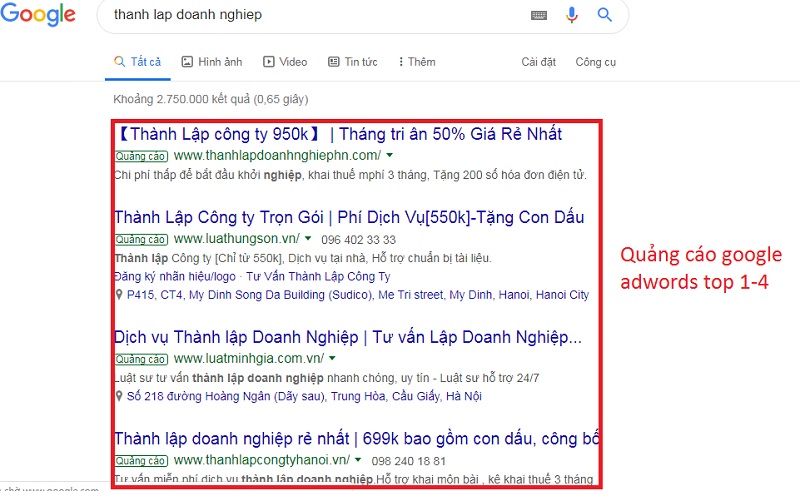Click the www.thanhlapcongtyhanoi.vn URL text
Image resolution: width=800 pixels, height=491 pixels.
tap(262, 460)
